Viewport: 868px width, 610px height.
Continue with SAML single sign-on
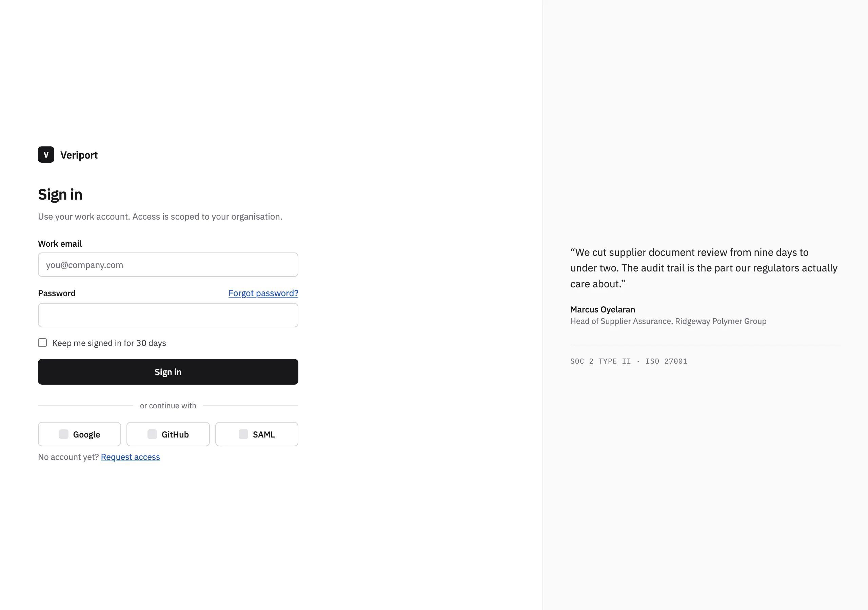pos(257,434)
